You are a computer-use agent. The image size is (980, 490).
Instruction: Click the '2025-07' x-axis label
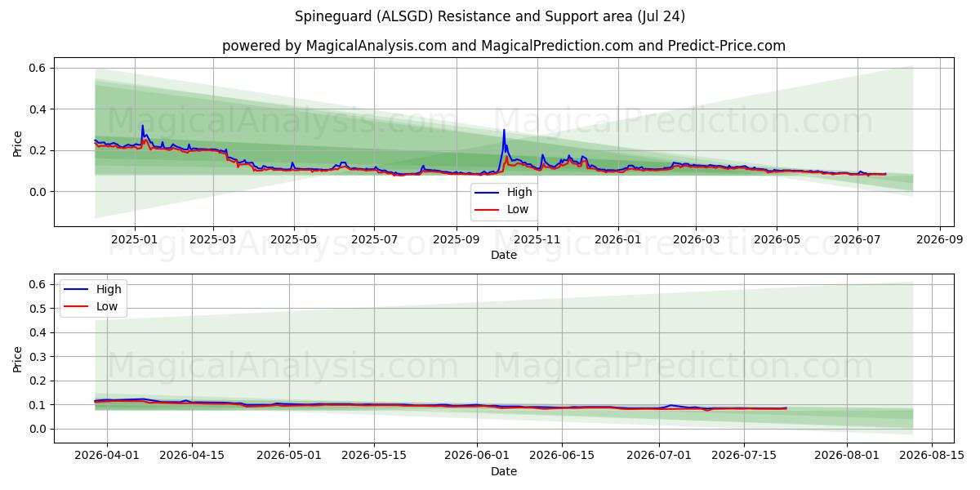(x=373, y=240)
